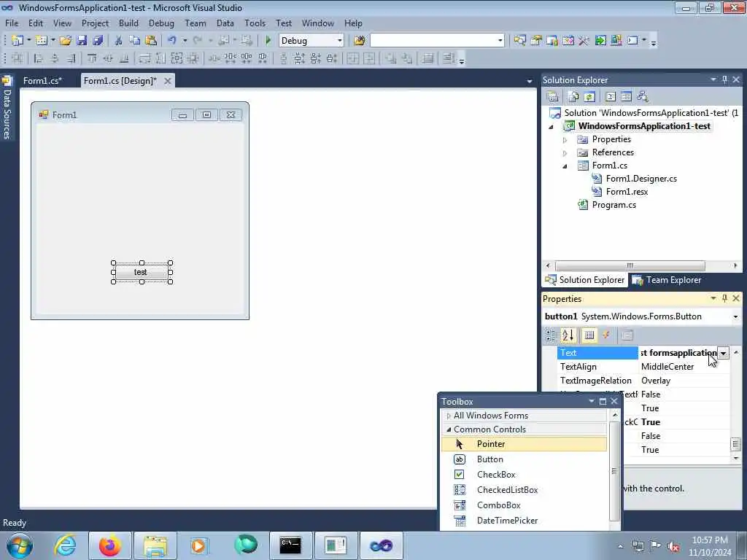Click the Tab Order layout toolbar icon
Screen dimensions: 747x560
[x=449, y=58]
